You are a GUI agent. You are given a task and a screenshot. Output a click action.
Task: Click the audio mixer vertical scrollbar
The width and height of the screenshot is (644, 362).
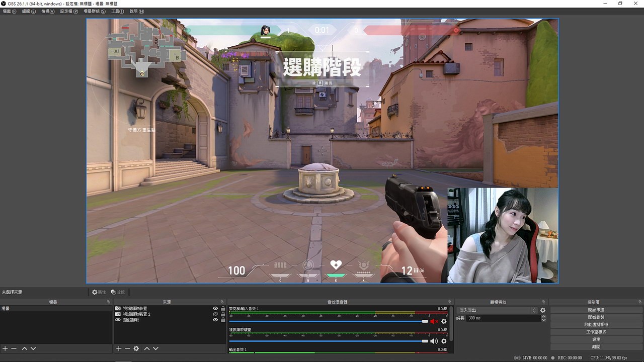[451, 324]
